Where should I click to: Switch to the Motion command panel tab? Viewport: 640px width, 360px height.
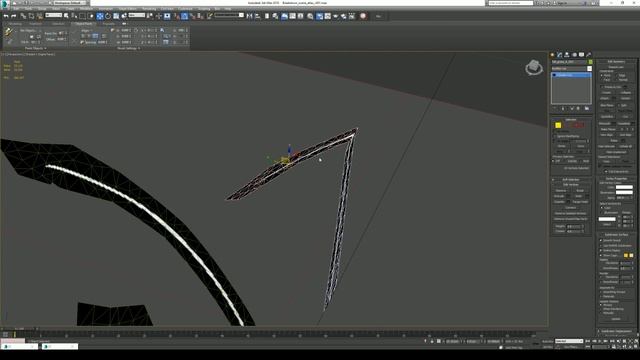(574, 55)
